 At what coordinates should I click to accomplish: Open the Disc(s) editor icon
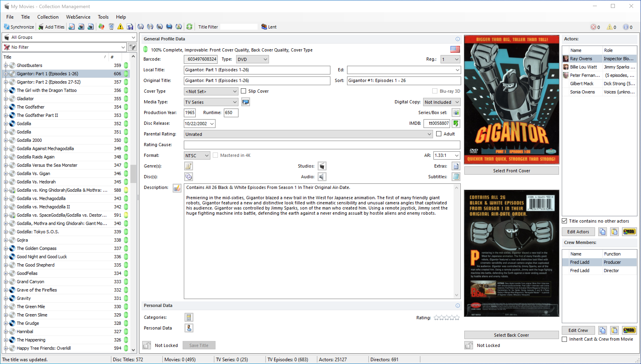[x=189, y=177]
